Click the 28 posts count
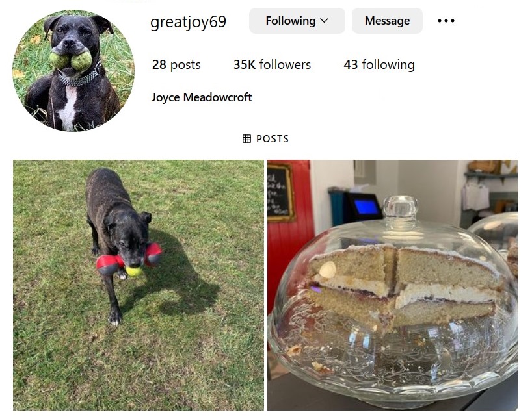The width and height of the screenshot is (532, 419). 176,64
